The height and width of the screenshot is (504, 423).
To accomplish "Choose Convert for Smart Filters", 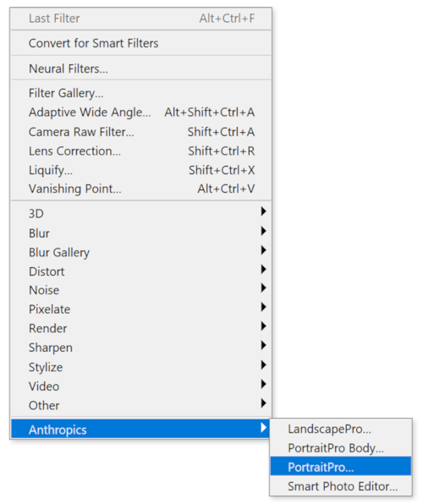I will [141, 43].
